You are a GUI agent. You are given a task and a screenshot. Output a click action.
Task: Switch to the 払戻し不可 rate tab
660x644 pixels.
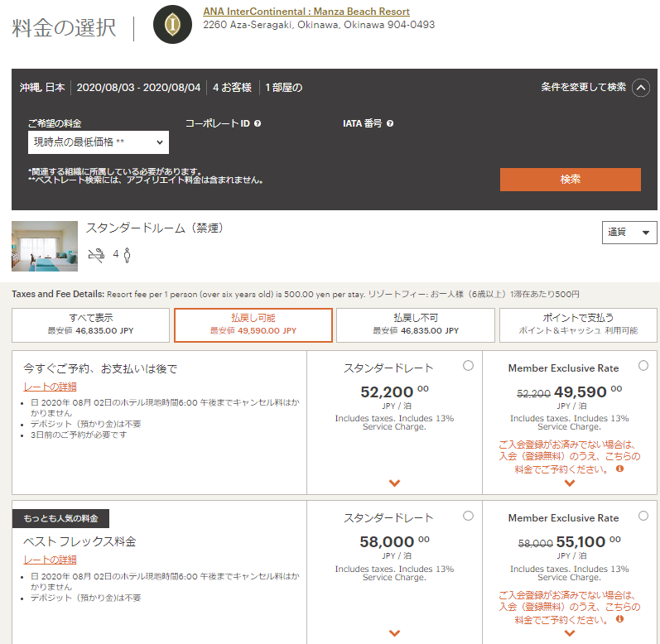pyautogui.click(x=415, y=324)
